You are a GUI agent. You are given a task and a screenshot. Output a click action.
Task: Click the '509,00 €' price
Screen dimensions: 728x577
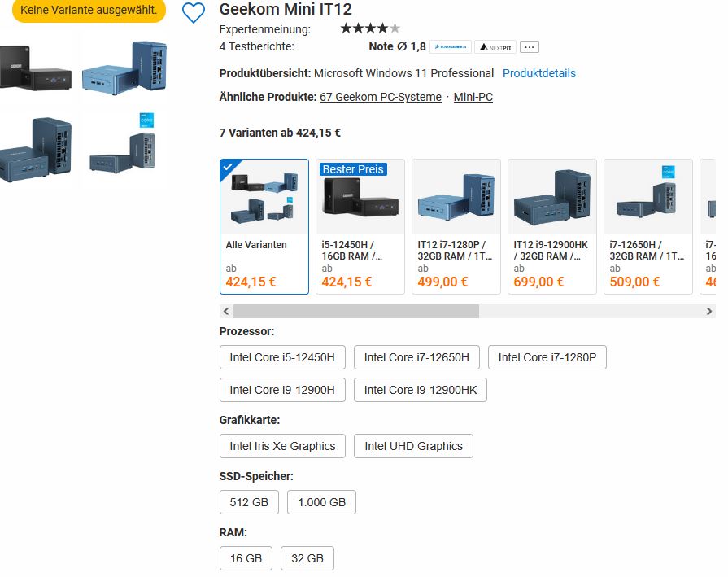(x=634, y=282)
